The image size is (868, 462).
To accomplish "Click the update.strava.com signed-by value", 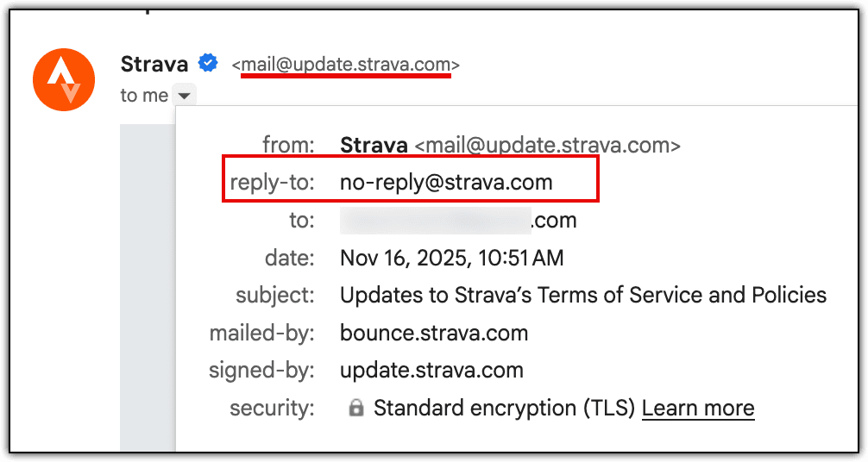I will point(431,371).
